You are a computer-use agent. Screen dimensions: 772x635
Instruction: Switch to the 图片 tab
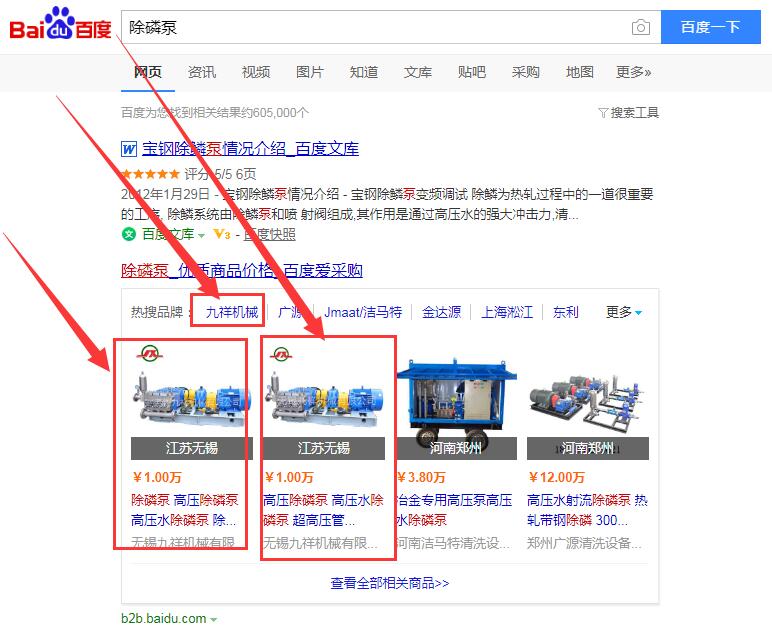(310, 72)
